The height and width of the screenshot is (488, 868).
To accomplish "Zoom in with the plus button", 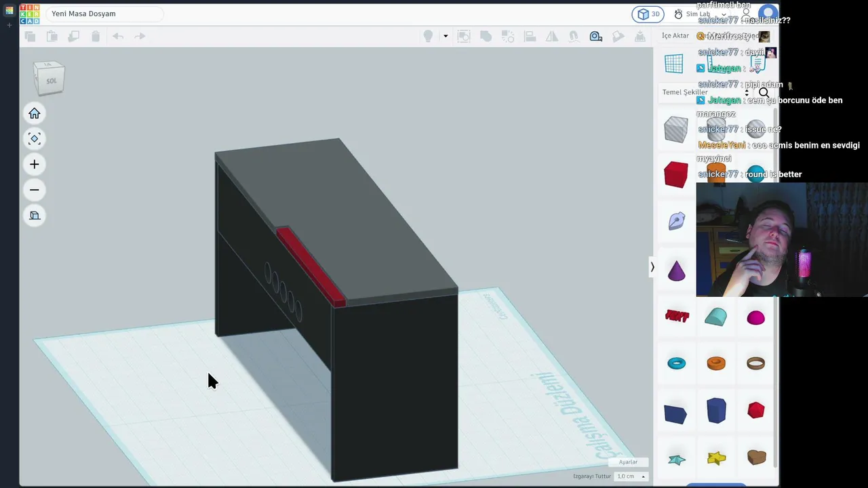I will click(x=35, y=165).
